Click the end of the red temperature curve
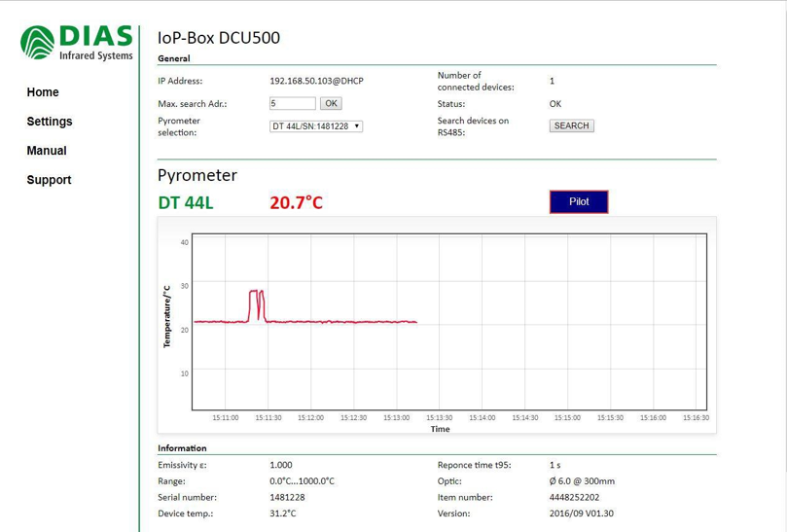 pyautogui.click(x=416, y=322)
